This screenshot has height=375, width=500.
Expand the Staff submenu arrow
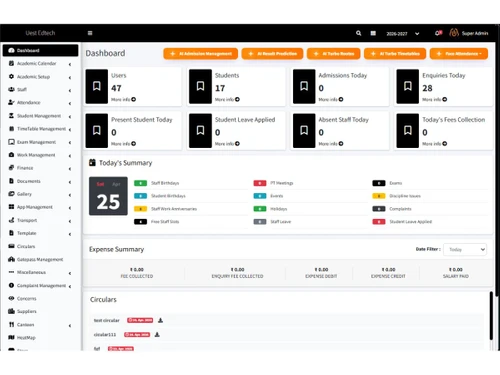pyautogui.click(x=70, y=90)
